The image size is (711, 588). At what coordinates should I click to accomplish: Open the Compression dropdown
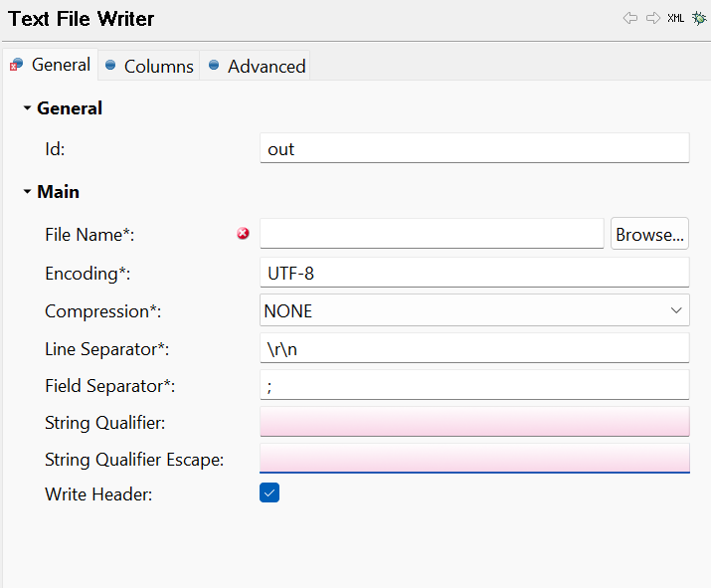(474, 310)
